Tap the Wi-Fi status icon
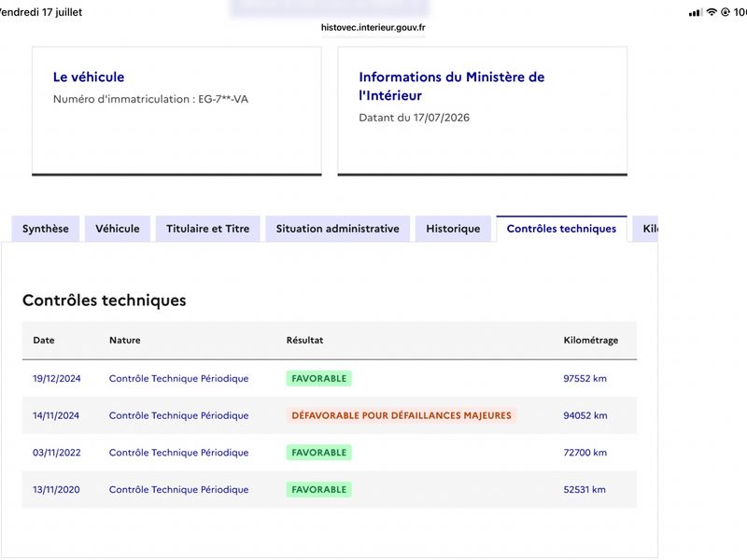 click(712, 12)
